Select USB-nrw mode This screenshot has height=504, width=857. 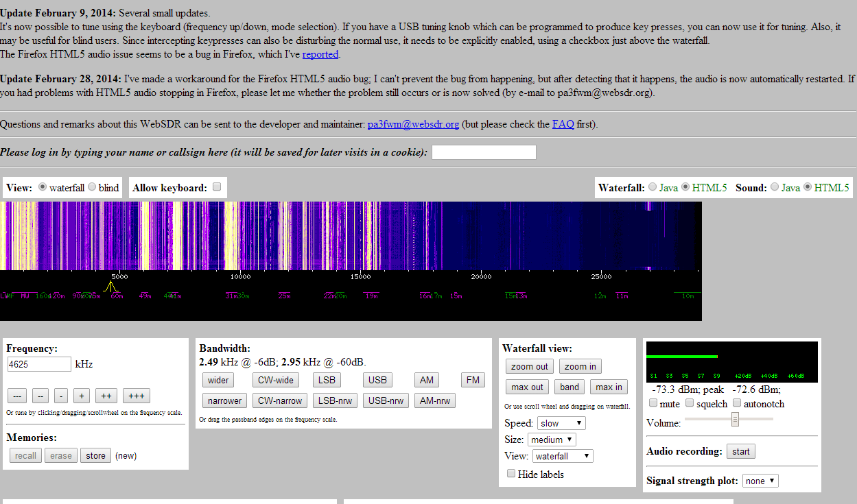[386, 400]
